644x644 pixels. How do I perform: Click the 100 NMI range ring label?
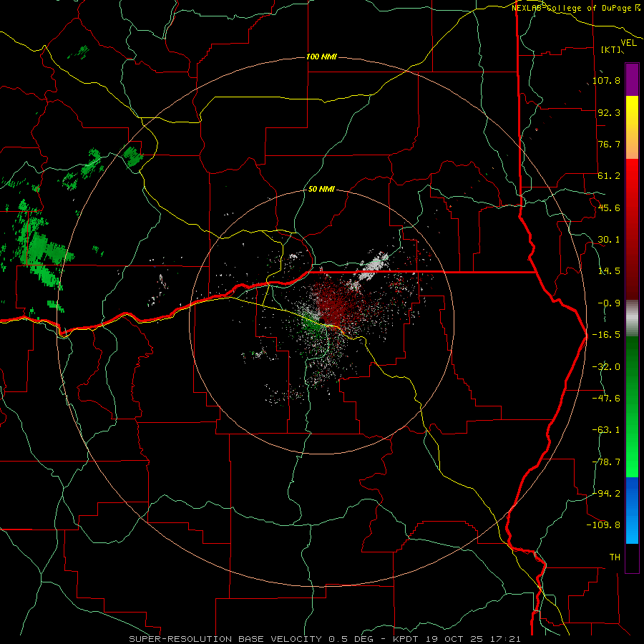[x=321, y=57]
